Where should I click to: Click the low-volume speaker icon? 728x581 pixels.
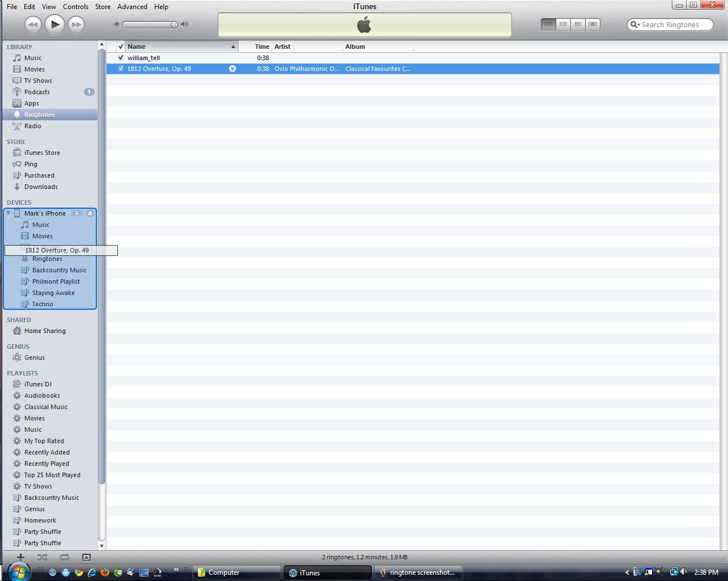pyautogui.click(x=117, y=24)
